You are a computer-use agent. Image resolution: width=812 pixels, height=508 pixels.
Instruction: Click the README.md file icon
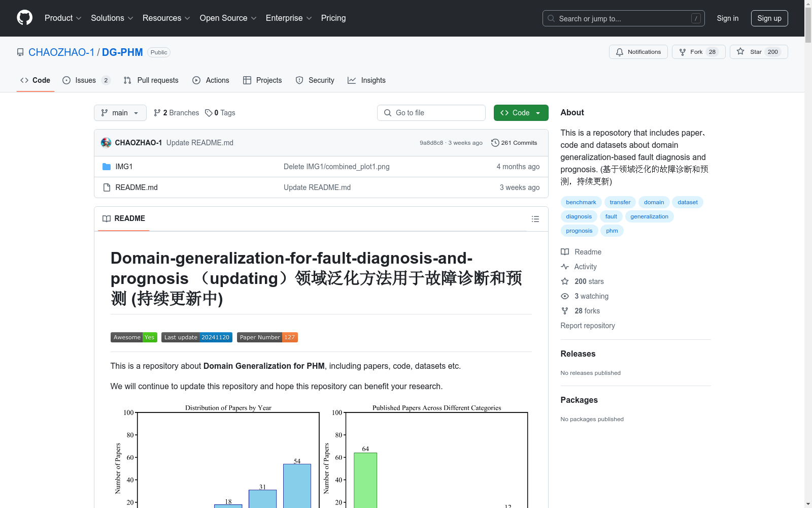(x=107, y=187)
